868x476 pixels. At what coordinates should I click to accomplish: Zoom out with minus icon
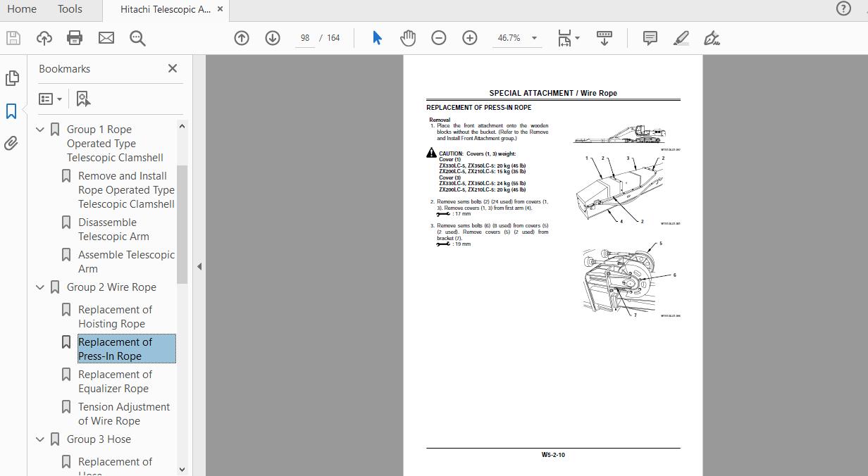click(439, 38)
